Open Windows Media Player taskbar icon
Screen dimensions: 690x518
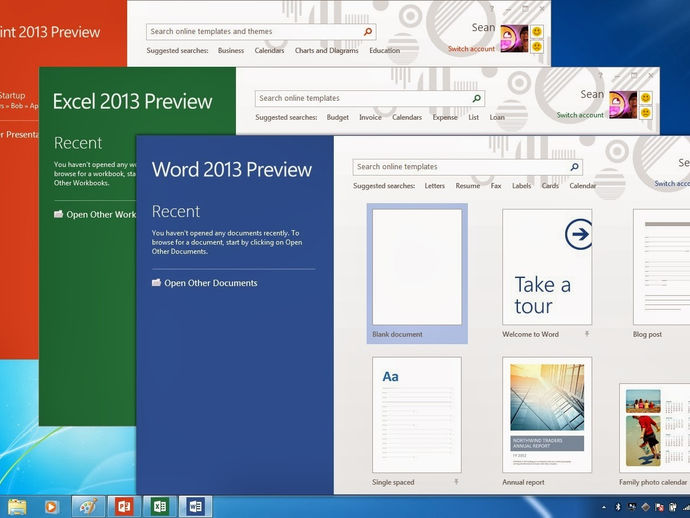51,507
